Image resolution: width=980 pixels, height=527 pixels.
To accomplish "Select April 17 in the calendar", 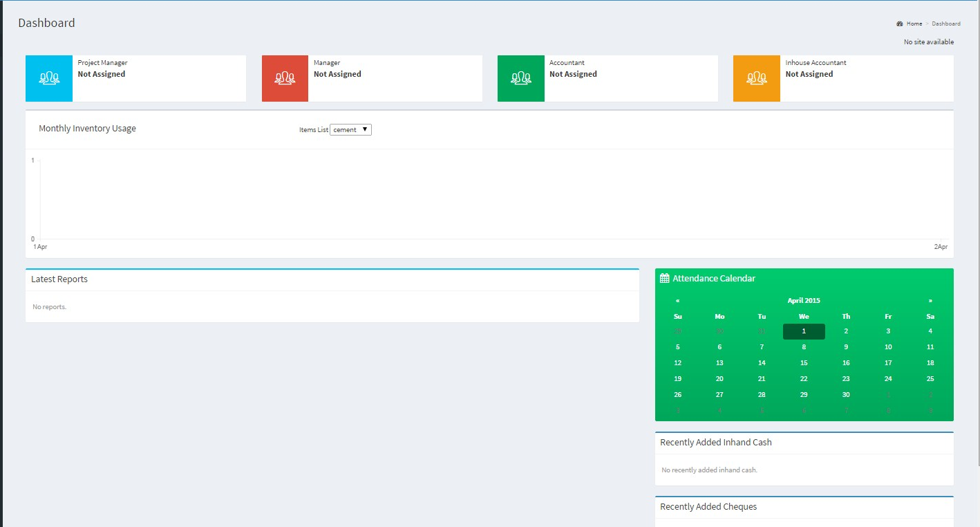I will (888, 363).
